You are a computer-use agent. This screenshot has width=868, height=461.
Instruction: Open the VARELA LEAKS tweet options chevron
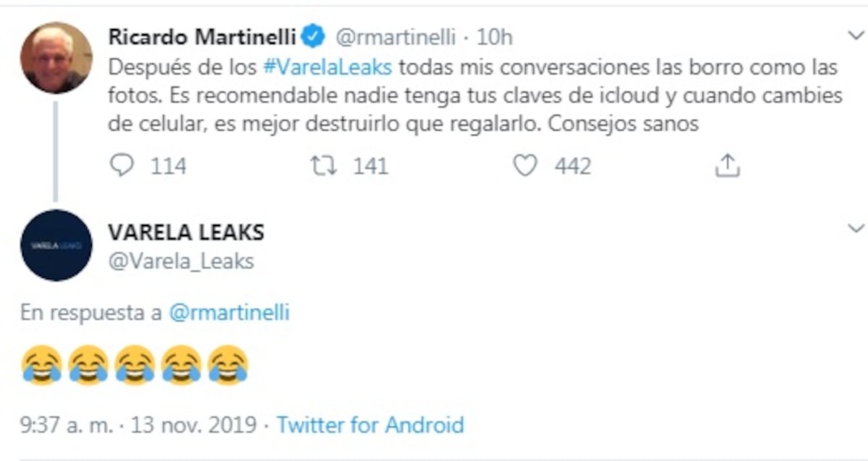point(856,228)
